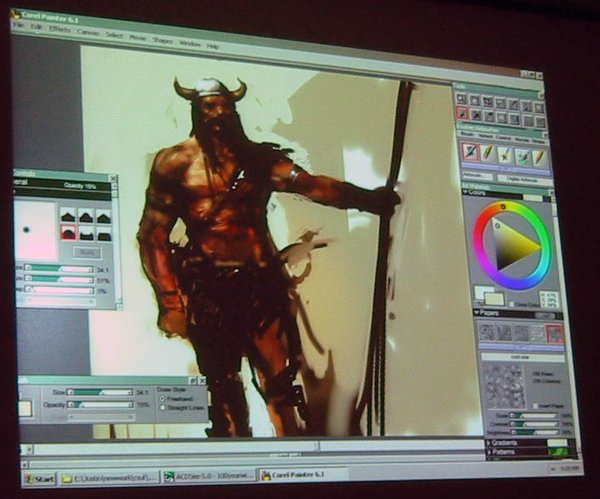
Task: Click the system tray clock
Action: [569, 468]
